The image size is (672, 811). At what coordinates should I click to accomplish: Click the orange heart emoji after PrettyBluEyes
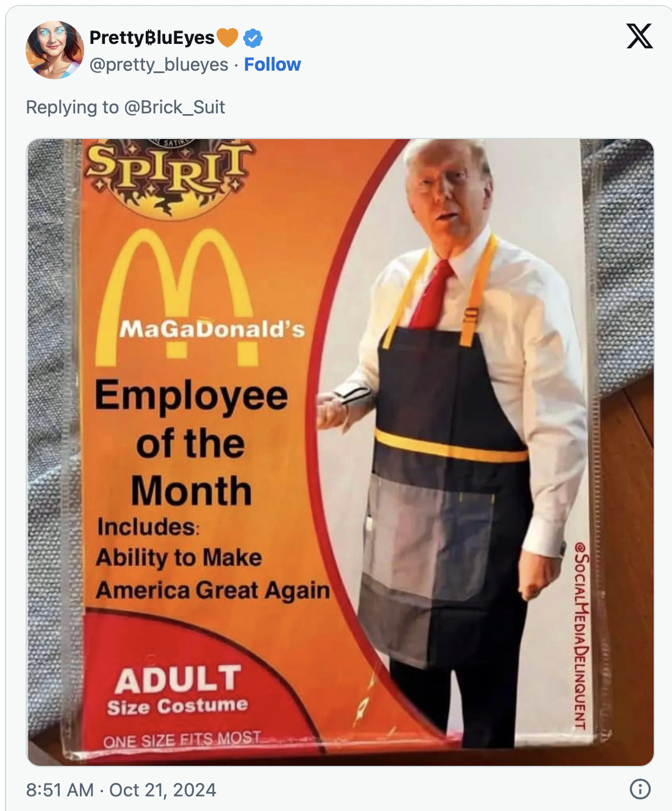[227, 37]
